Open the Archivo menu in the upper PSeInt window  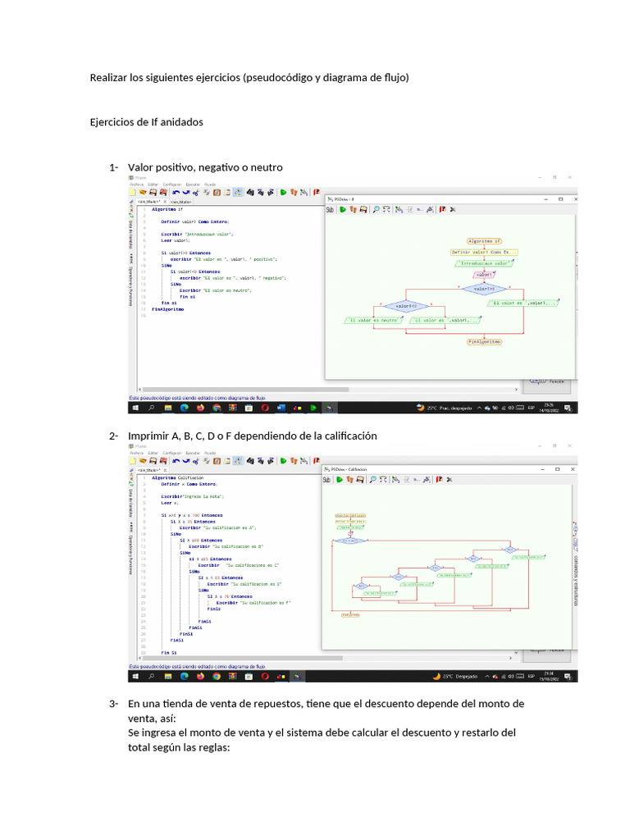point(135,185)
